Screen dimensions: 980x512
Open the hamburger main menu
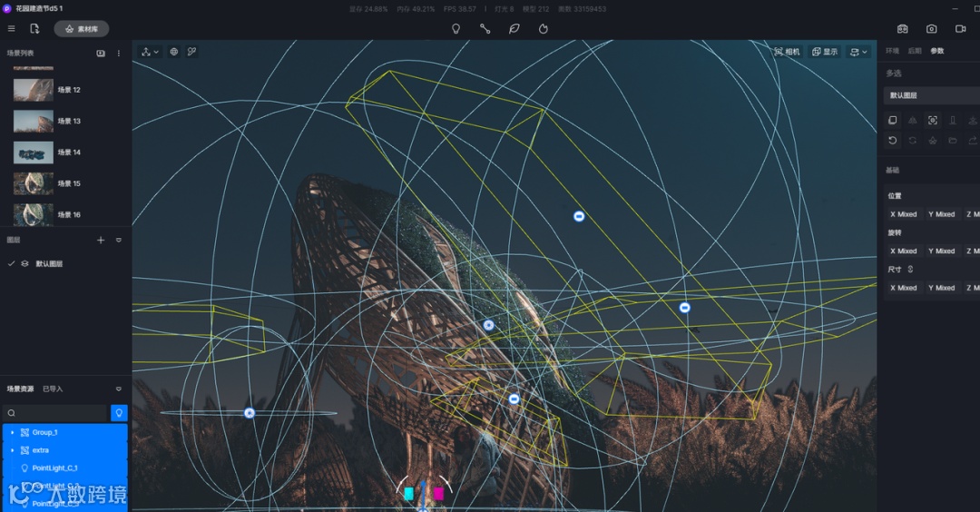[x=11, y=29]
